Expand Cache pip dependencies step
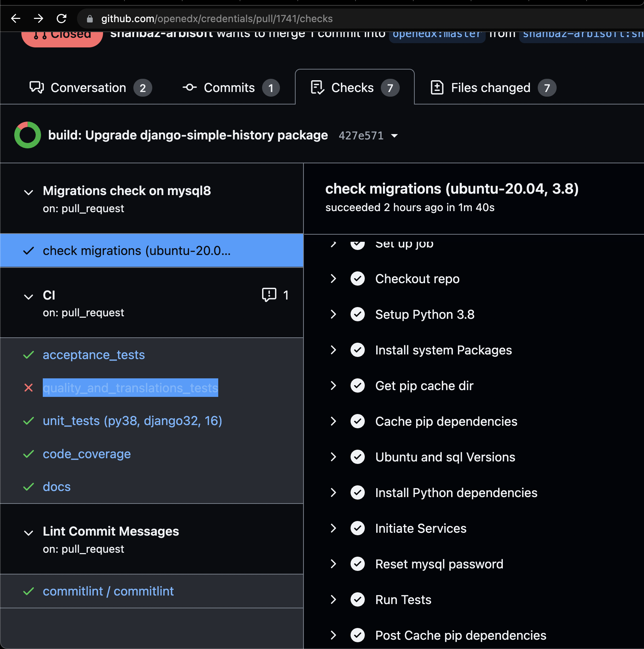This screenshot has height=649, width=644. [x=333, y=421]
